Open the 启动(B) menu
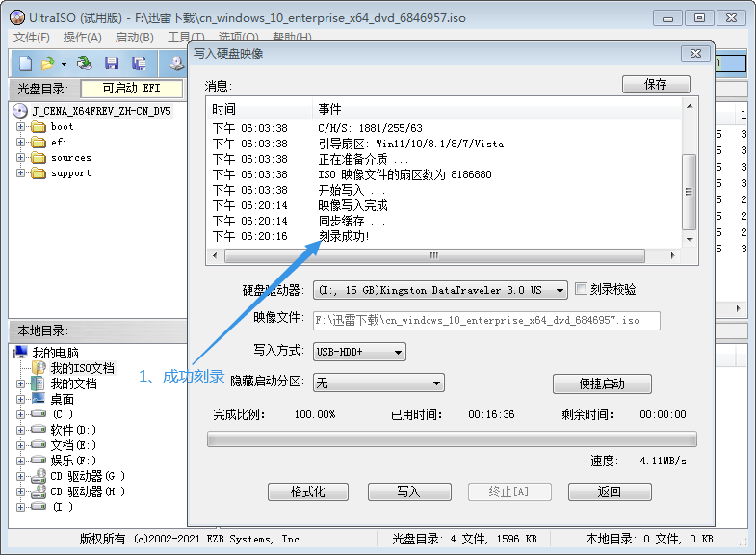756x555 pixels. [135, 38]
